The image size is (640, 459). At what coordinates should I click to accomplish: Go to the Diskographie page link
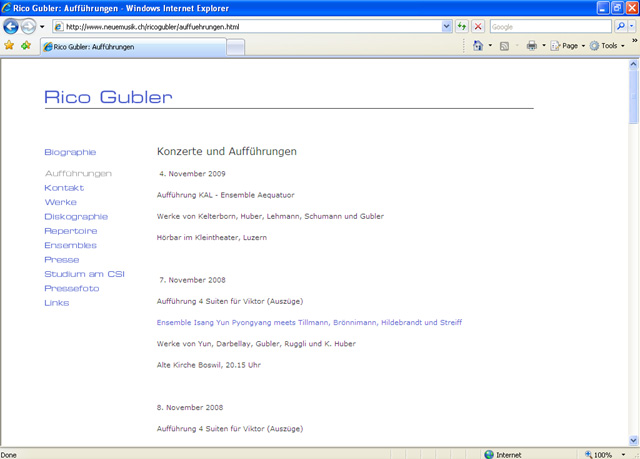point(76,217)
